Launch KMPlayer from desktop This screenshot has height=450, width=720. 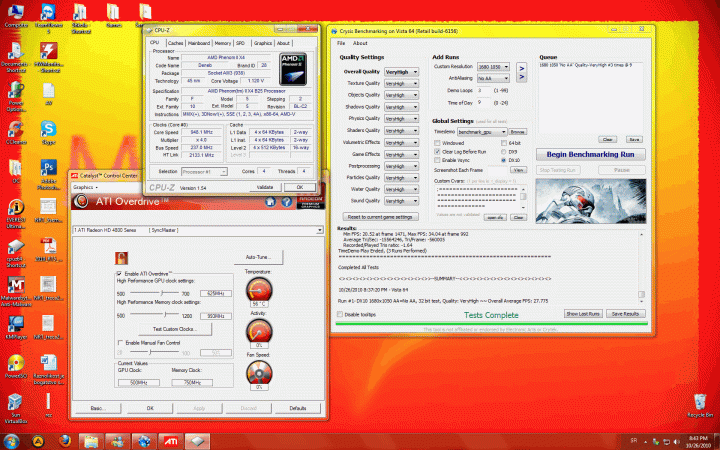point(15,327)
